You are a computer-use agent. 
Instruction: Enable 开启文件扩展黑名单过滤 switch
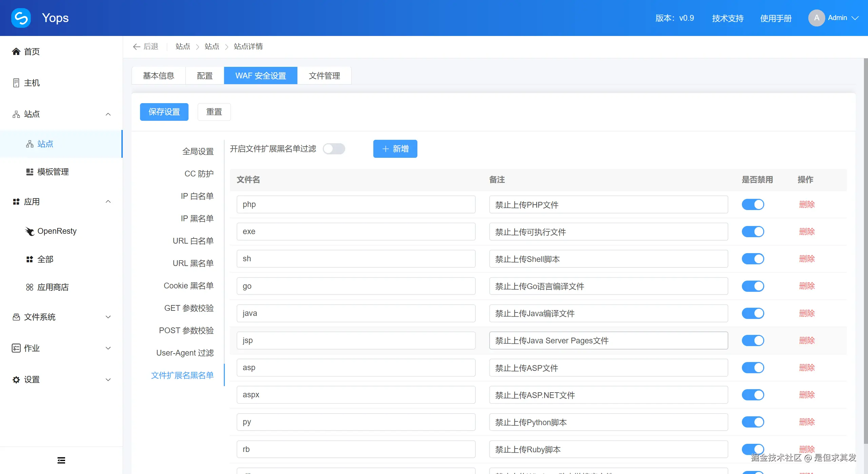coord(334,149)
